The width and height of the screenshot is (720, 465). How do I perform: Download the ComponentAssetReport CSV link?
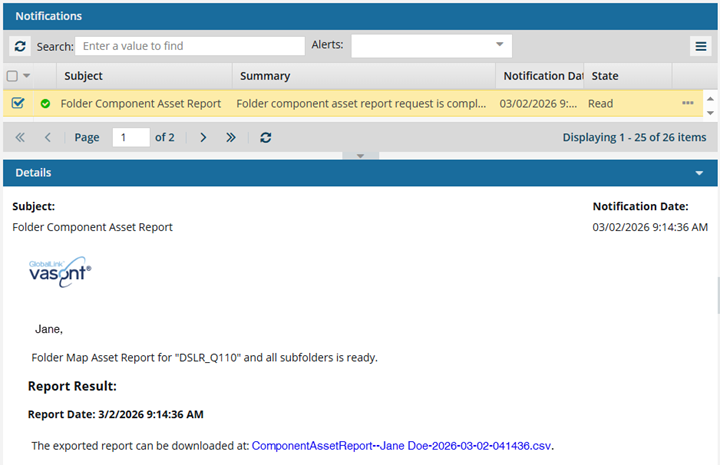(402, 445)
